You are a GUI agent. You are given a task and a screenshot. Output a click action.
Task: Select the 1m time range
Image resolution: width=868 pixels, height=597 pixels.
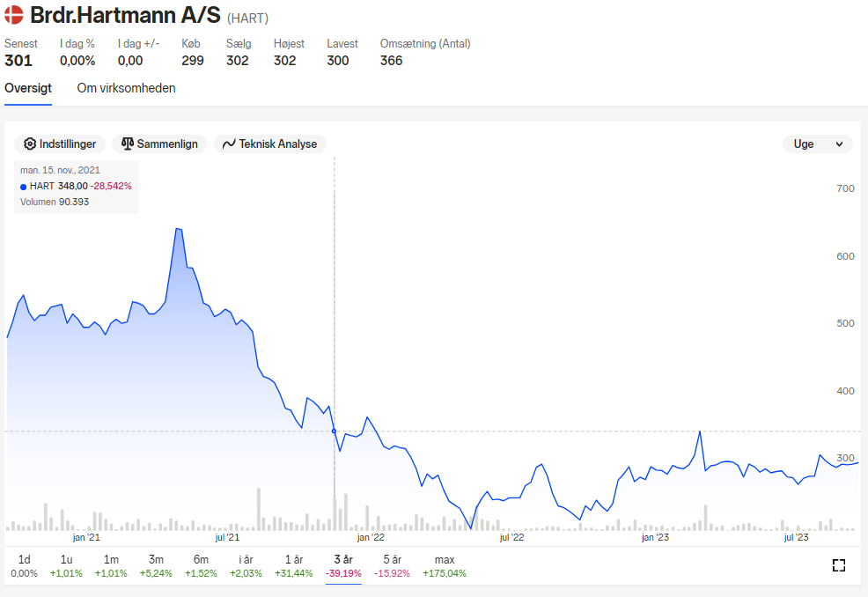[111, 566]
